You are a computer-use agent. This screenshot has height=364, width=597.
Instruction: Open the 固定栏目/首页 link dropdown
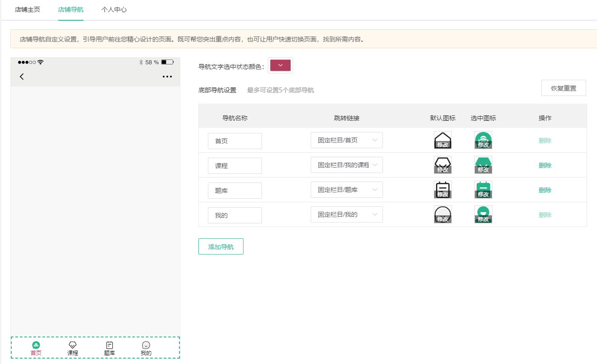347,140
